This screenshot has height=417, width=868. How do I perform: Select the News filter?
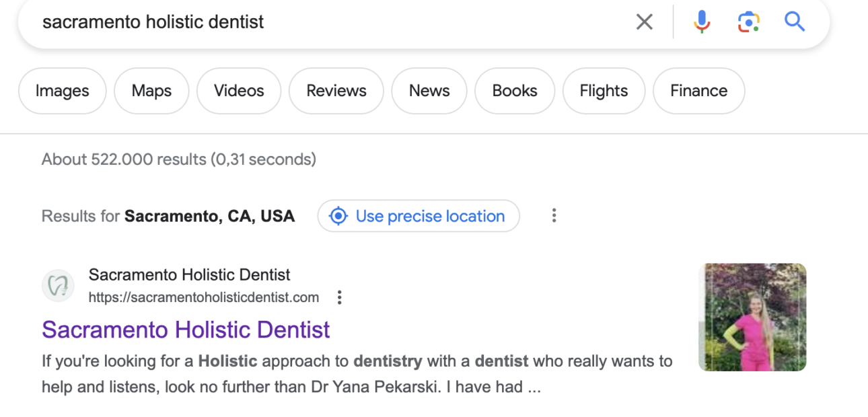[429, 91]
